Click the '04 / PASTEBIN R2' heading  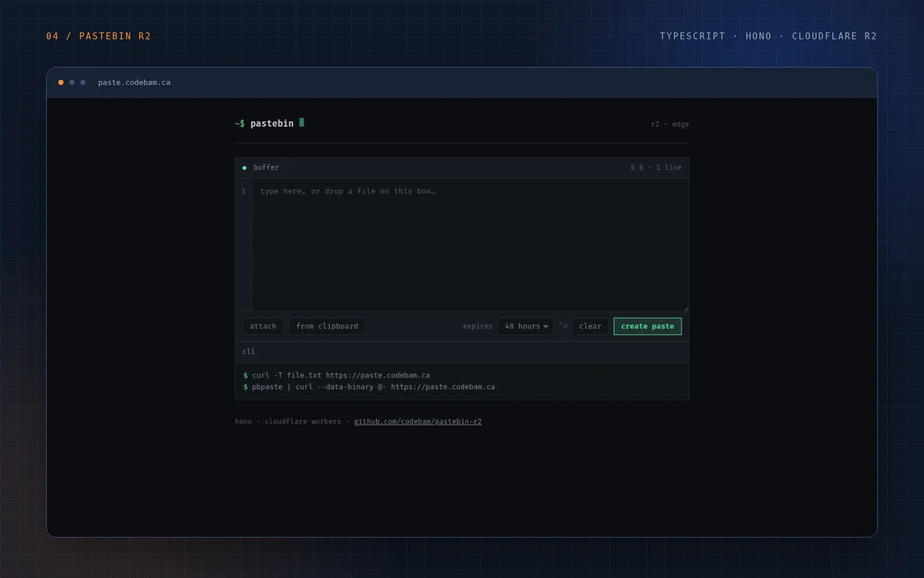tap(99, 36)
